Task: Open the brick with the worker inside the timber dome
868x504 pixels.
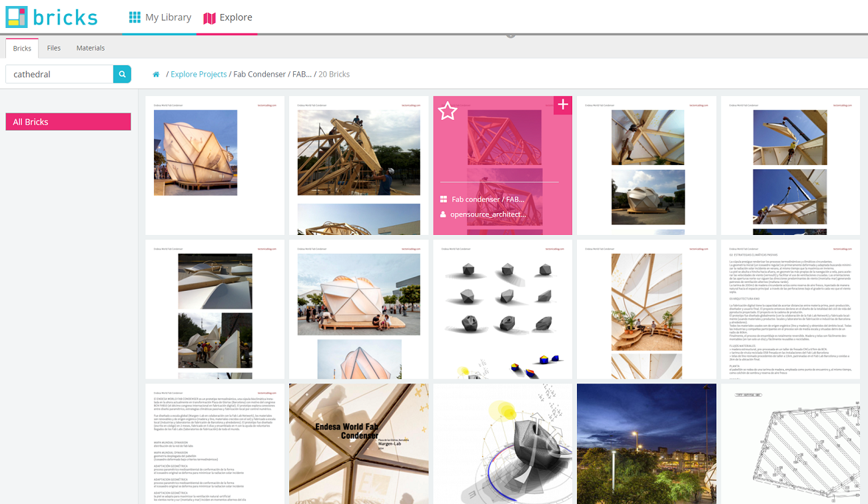Action: point(647,165)
